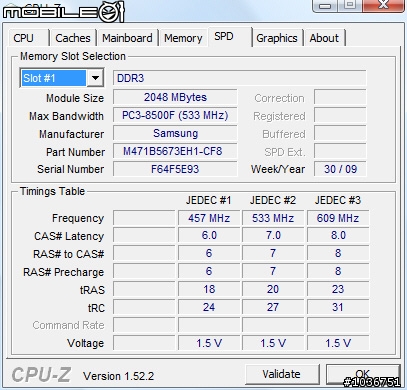This screenshot has height=390, width=407.
Task: Click the JEDEC #1 column header
Action: pos(209,200)
